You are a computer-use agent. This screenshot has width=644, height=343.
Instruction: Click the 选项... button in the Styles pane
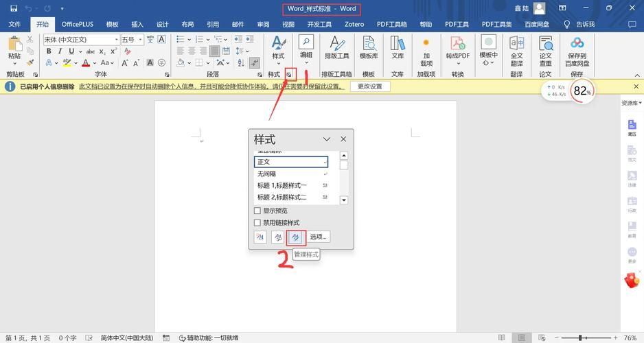click(318, 237)
